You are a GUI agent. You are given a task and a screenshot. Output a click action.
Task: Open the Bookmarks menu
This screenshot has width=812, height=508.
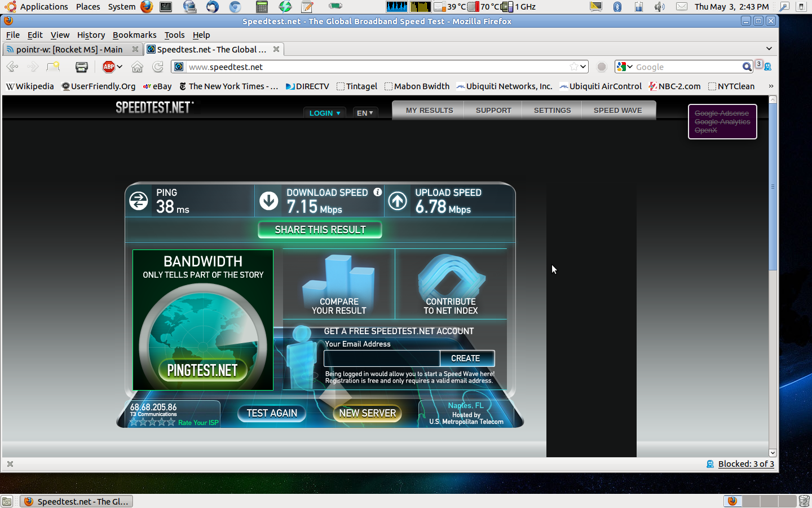click(134, 35)
